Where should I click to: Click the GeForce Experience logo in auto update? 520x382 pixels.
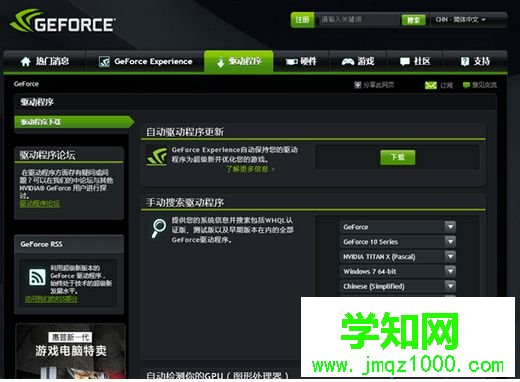(x=157, y=156)
